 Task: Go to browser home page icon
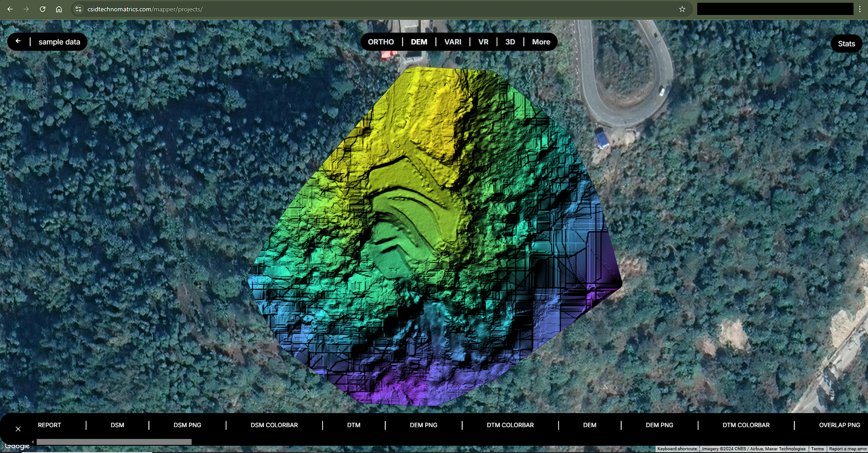point(59,9)
